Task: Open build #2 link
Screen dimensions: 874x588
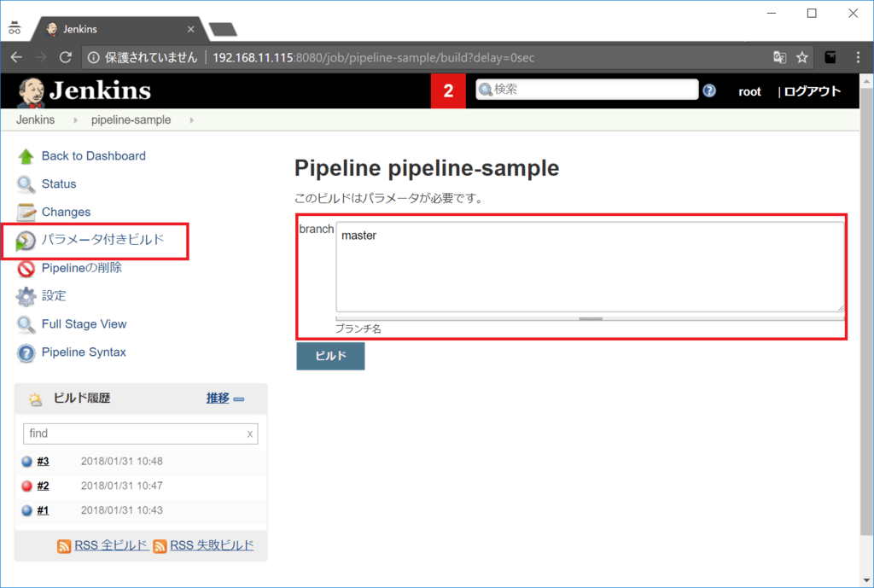Action: [x=43, y=486]
